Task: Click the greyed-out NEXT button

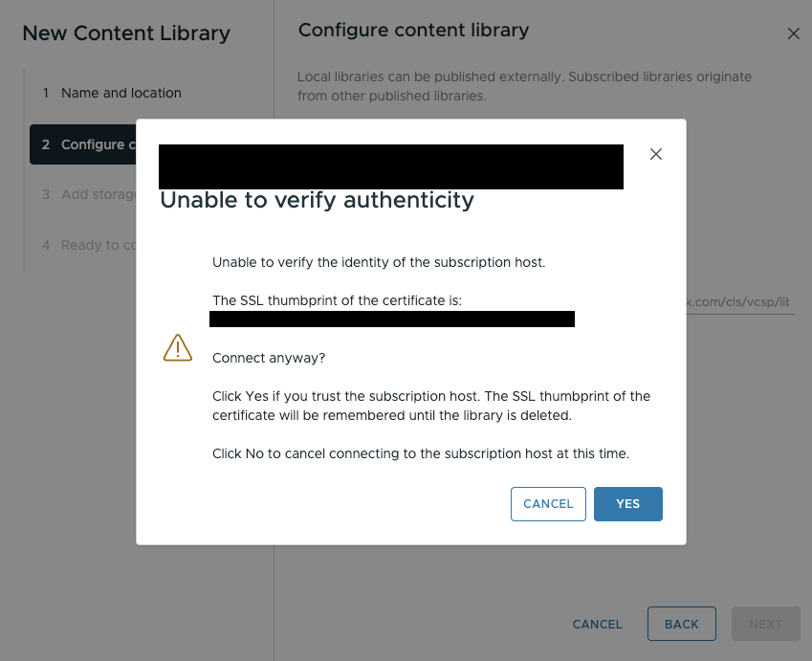Action: (x=765, y=625)
